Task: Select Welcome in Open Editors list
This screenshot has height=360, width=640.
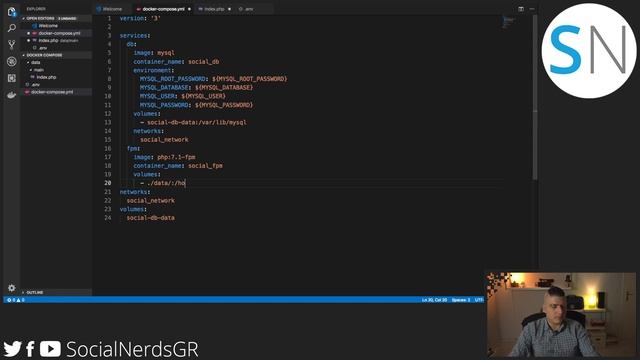Action: tap(56, 26)
